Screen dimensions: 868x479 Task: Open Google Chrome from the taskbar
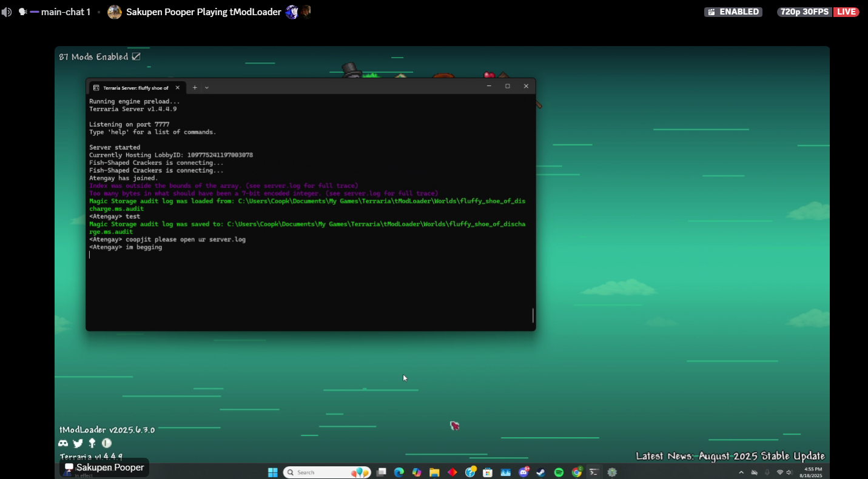(x=577, y=472)
